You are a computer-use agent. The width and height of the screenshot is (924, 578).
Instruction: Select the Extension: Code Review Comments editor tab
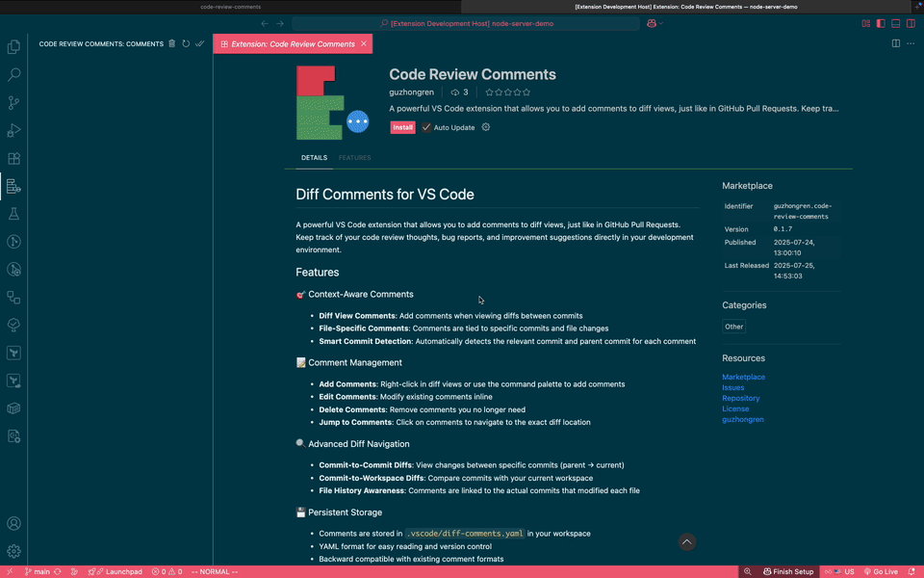(x=293, y=44)
